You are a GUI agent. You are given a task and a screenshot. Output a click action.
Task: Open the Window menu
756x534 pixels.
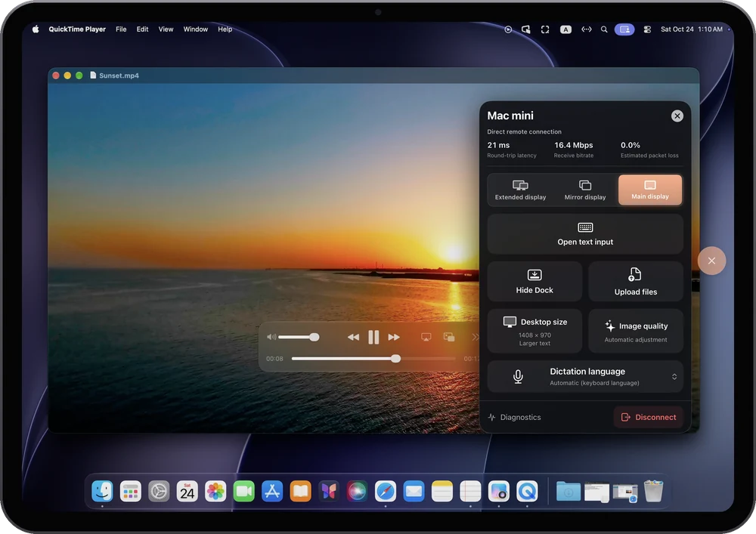tap(195, 29)
